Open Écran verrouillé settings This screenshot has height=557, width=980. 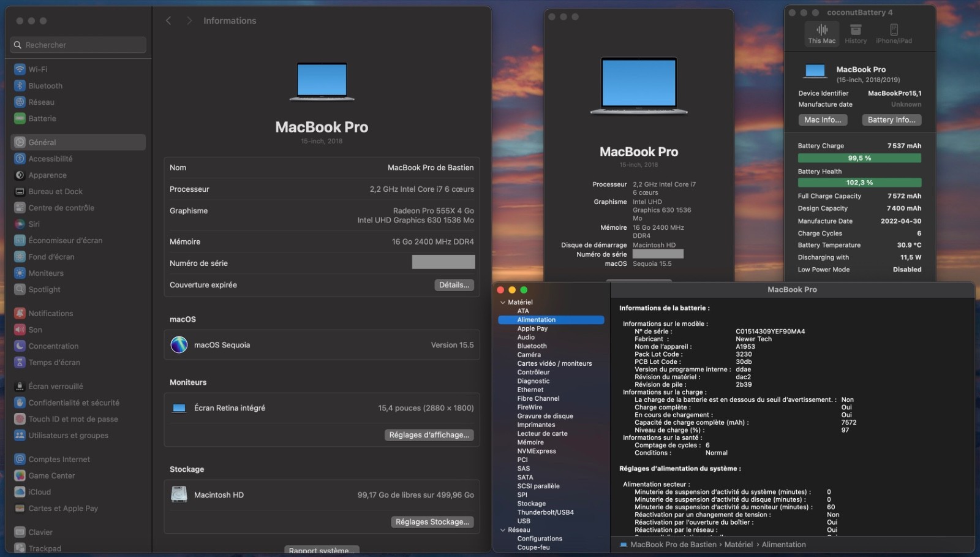pos(78,387)
